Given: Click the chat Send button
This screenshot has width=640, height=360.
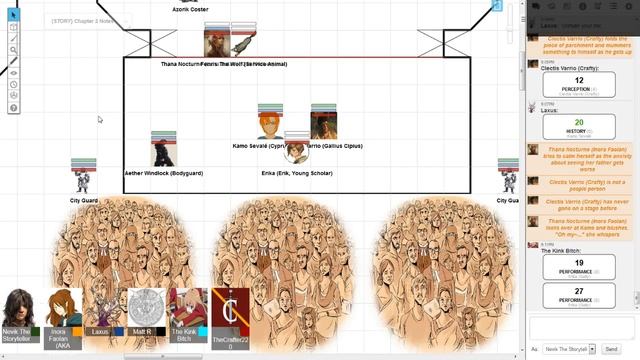Looking at the screenshot, I should (x=611, y=349).
